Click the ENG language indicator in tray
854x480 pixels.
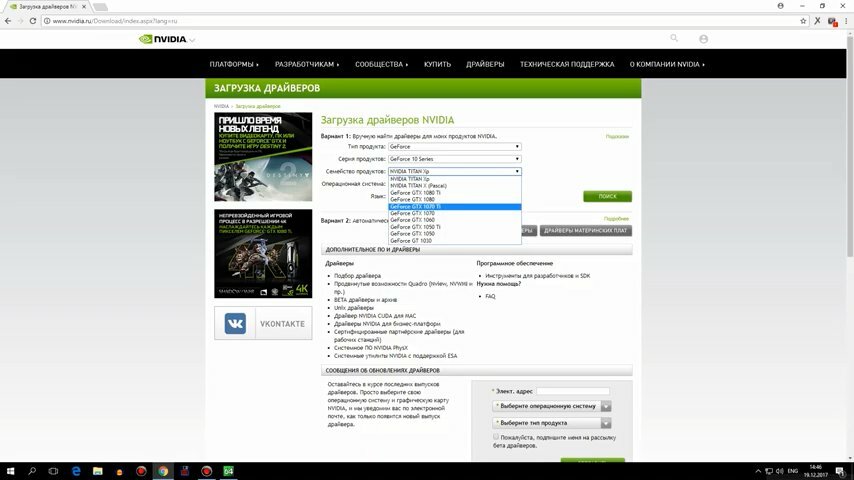pos(792,471)
